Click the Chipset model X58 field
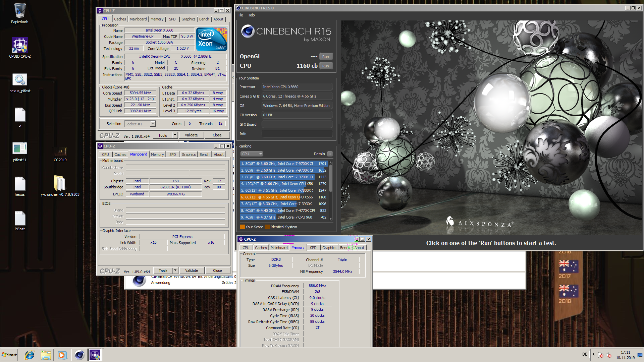 175,181
